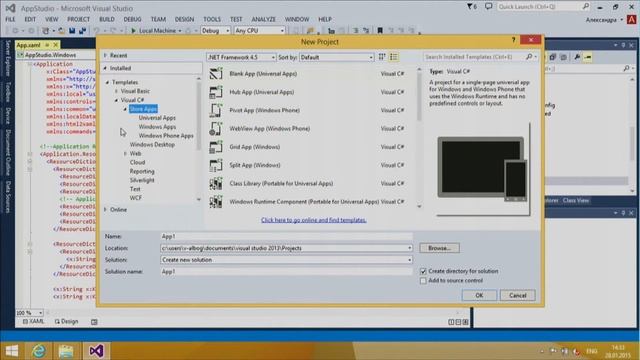Collapse the Visual C# tree node
Image resolution: width=640 pixels, height=360 pixels.
(x=116, y=100)
